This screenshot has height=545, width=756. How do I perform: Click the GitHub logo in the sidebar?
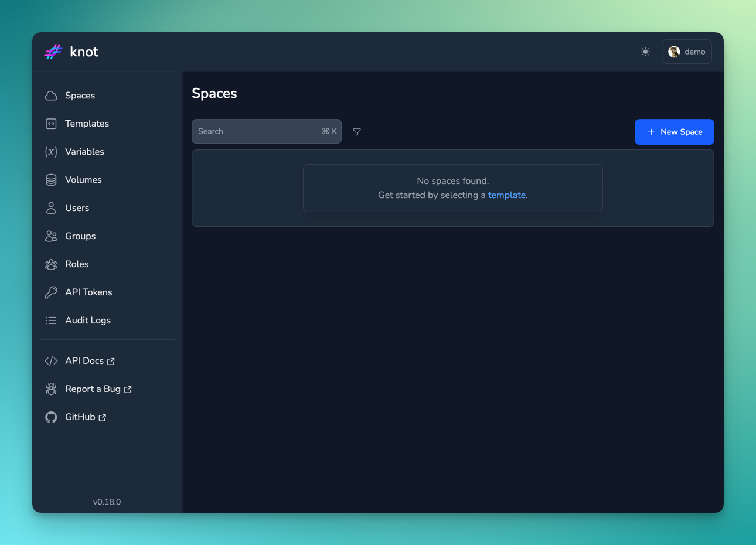pyautogui.click(x=51, y=417)
